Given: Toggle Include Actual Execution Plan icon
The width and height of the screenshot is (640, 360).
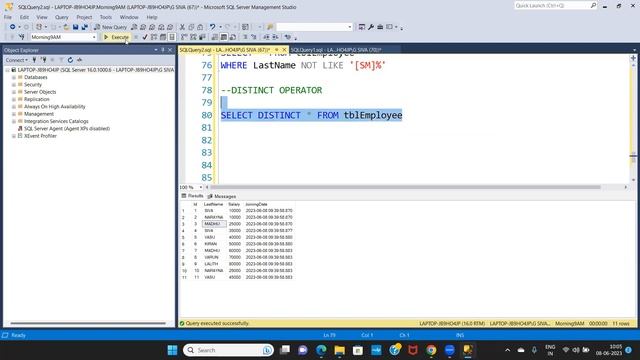Looking at the screenshot, I should click(184, 37).
